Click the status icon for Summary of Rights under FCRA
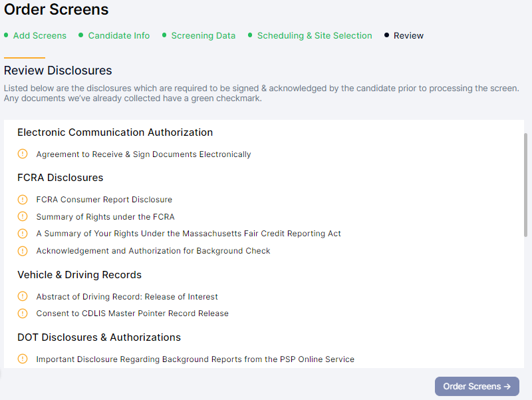Viewport: 532px width, 400px height. tap(23, 216)
